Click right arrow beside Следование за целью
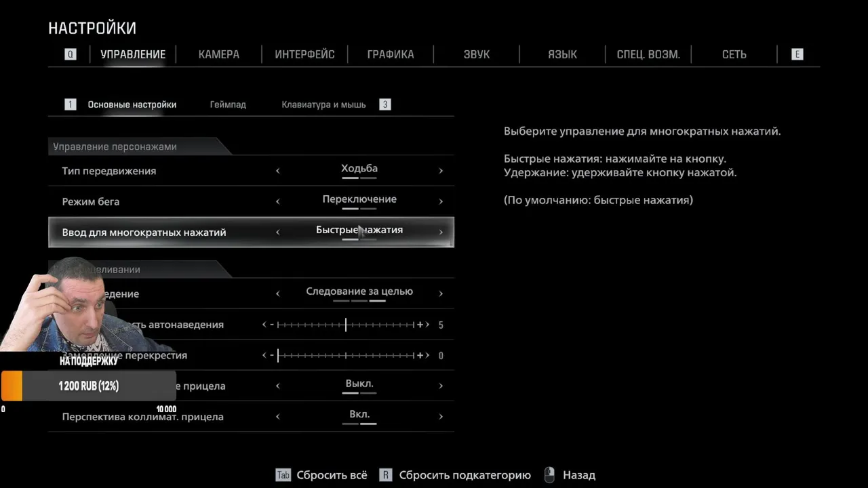The image size is (868, 488). pos(441,293)
